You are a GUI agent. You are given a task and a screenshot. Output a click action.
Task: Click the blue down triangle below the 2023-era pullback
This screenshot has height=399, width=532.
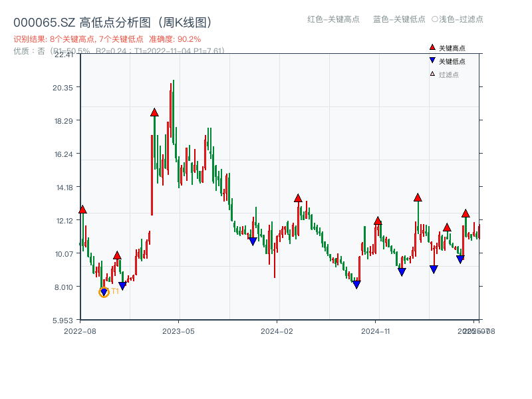[x=253, y=241]
